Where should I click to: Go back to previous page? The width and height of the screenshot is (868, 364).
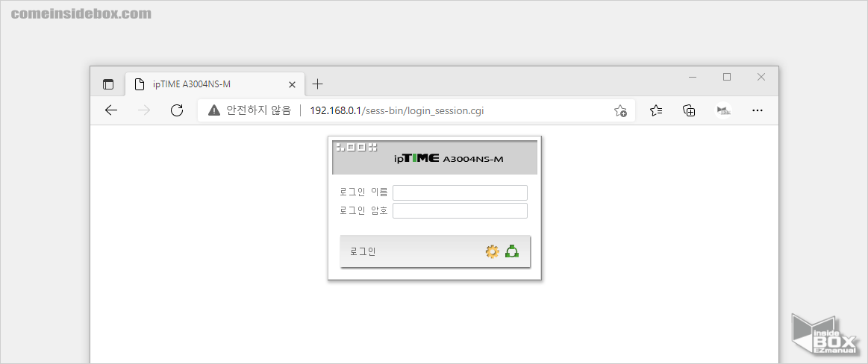111,110
